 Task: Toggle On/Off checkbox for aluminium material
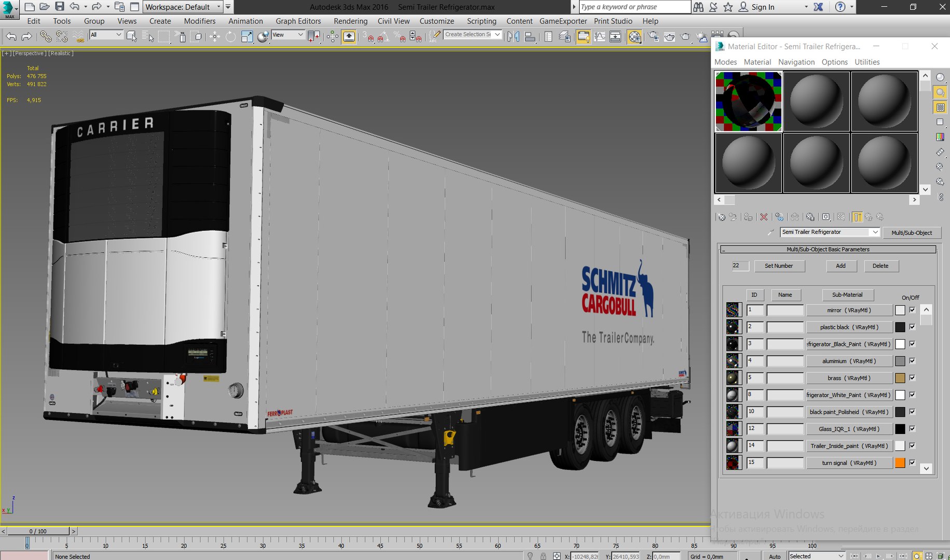click(912, 361)
